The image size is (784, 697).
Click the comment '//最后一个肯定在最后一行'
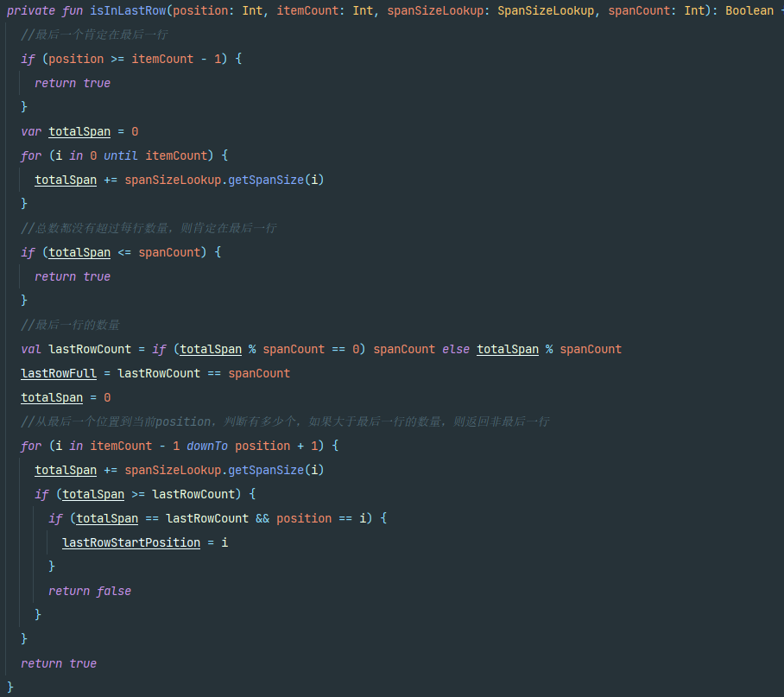pos(94,35)
